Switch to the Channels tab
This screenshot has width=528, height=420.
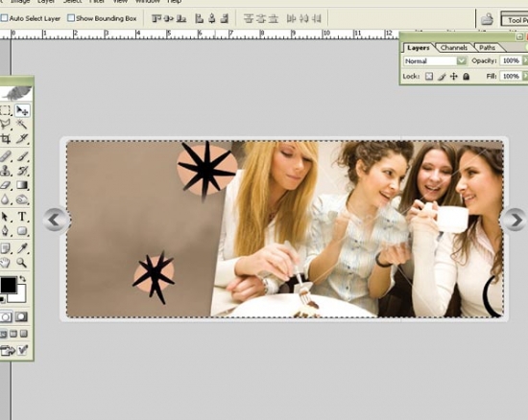click(453, 47)
